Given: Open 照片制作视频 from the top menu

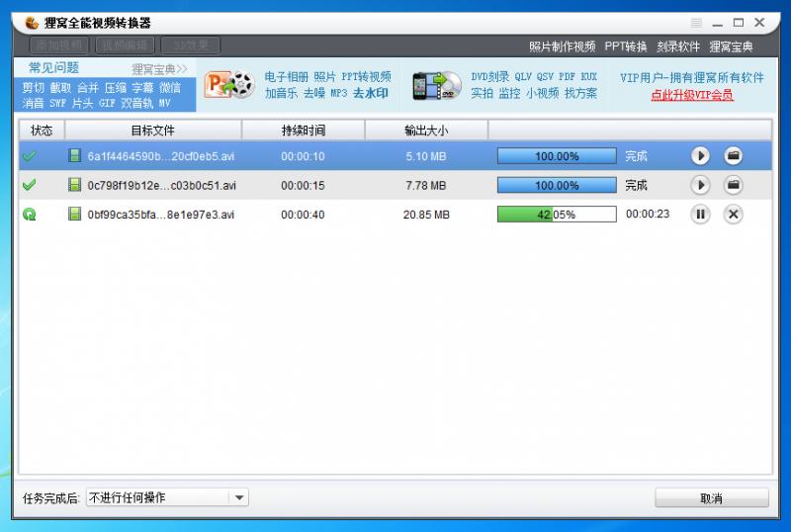Looking at the screenshot, I should (562, 46).
